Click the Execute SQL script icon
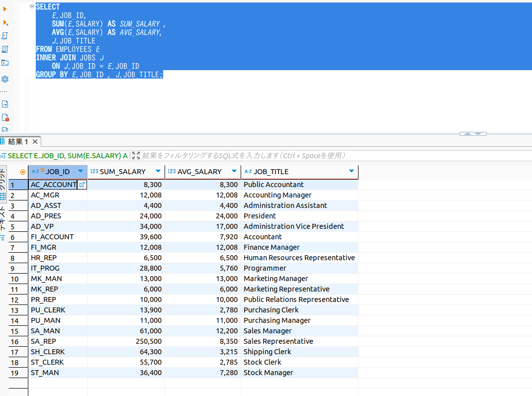This screenshot has width=532, height=396. (x=5, y=36)
